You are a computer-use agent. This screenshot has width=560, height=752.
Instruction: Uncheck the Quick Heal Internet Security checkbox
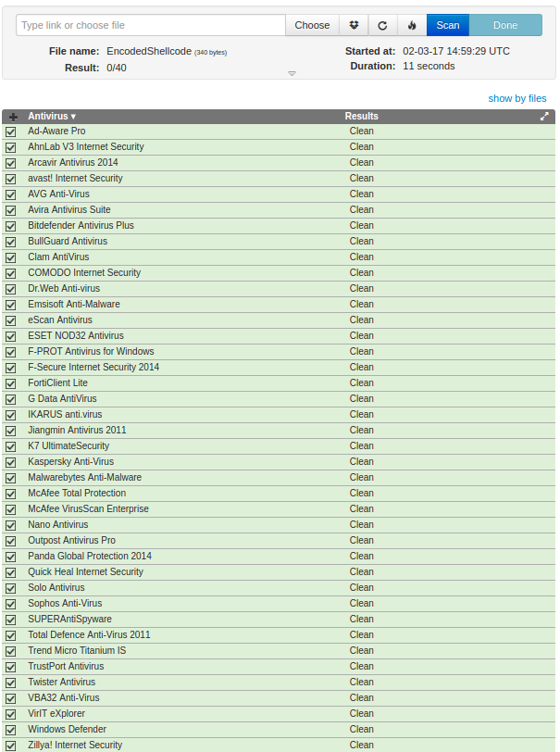pos(11,572)
